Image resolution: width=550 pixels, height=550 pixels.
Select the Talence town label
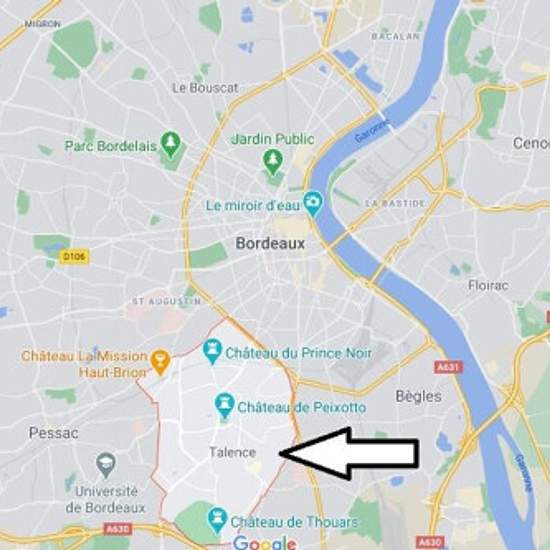[233, 452]
